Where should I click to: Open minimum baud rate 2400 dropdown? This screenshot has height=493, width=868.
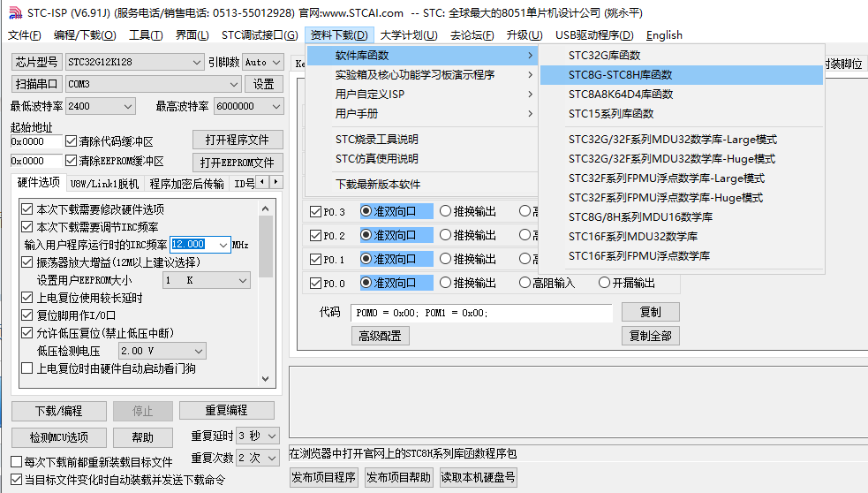[x=100, y=106]
